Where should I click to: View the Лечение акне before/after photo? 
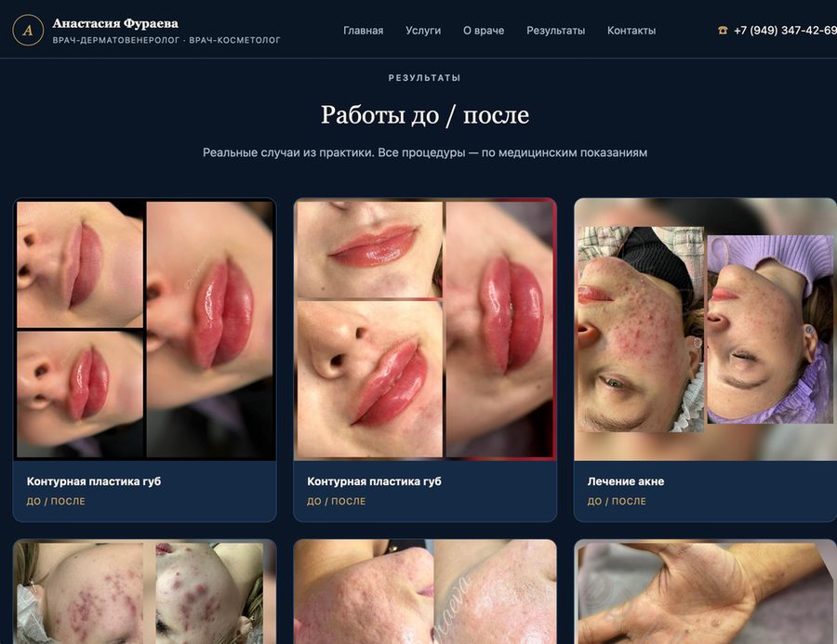tap(705, 329)
